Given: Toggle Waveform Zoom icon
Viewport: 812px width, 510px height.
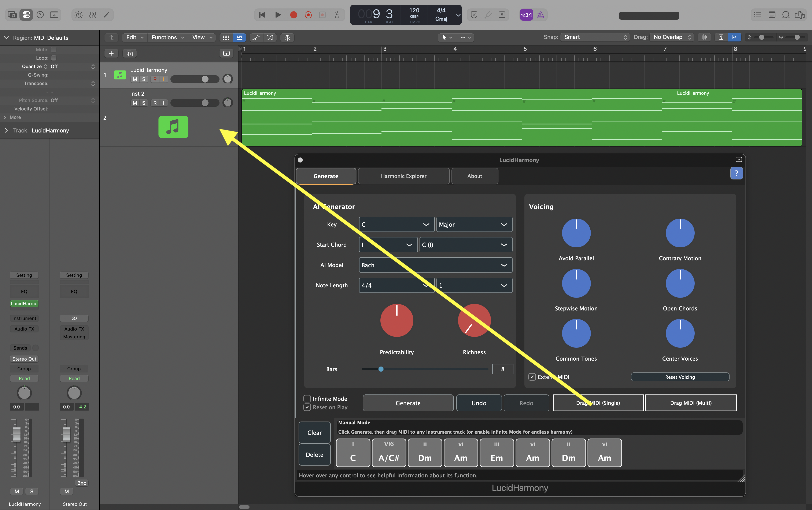Looking at the screenshot, I should (705, 37).
